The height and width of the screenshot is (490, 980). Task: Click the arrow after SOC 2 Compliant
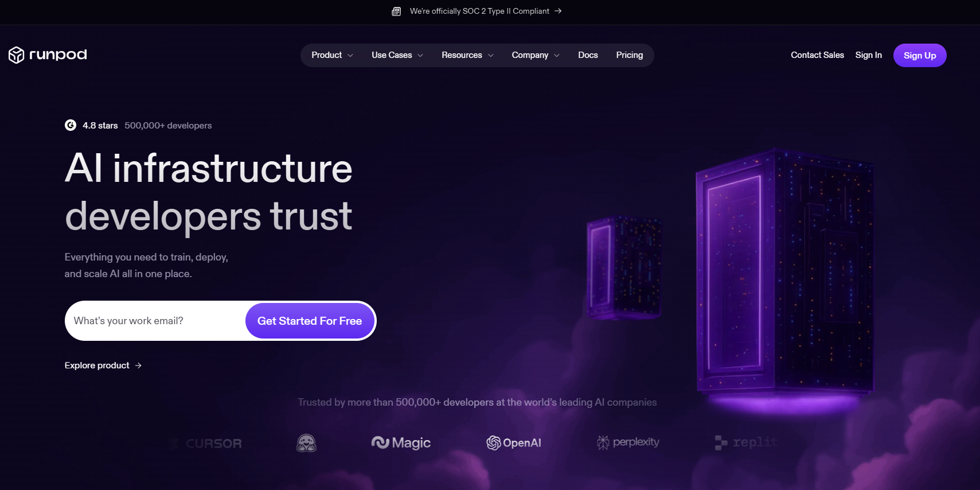point(558,11)
